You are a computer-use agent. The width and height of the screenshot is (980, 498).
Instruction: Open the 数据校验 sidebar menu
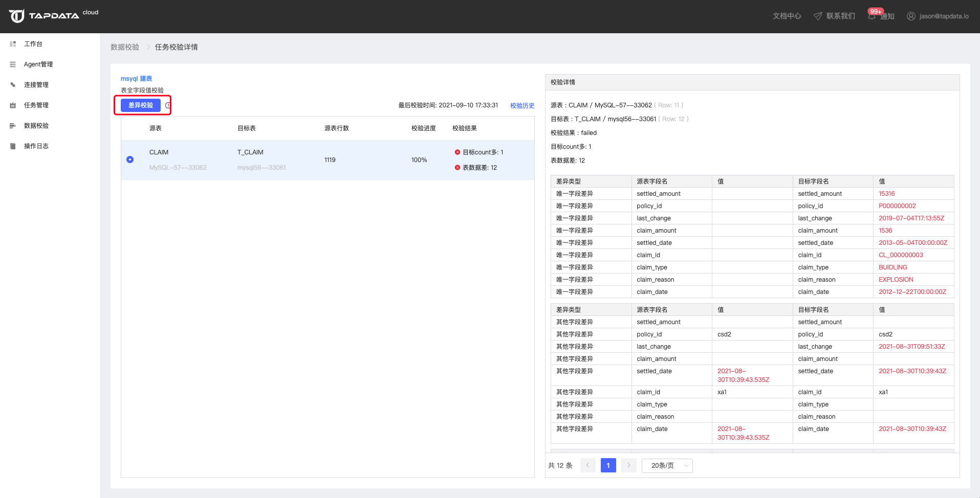click(x=36, y=126)
